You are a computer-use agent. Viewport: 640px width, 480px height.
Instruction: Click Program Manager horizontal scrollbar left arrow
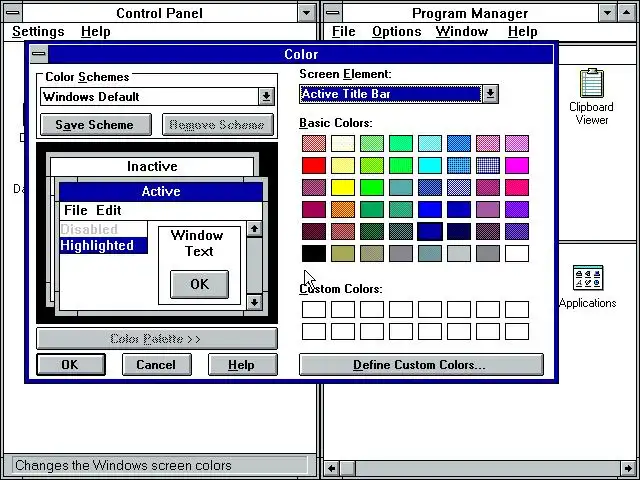332,468
